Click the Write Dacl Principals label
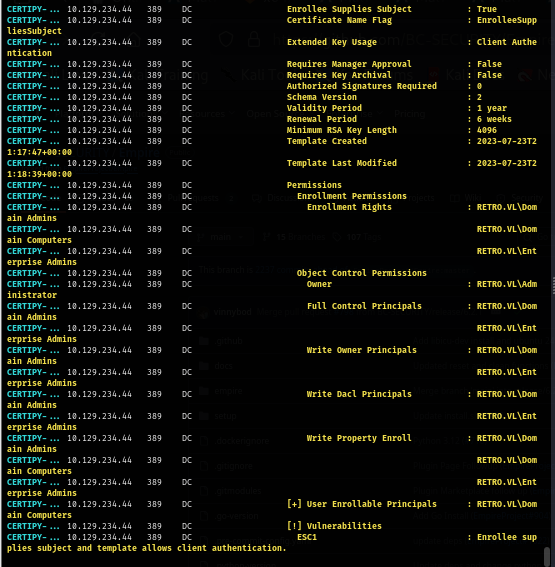Screen dimensions: 555x567 pyautogui.click(x=359, y=394)
